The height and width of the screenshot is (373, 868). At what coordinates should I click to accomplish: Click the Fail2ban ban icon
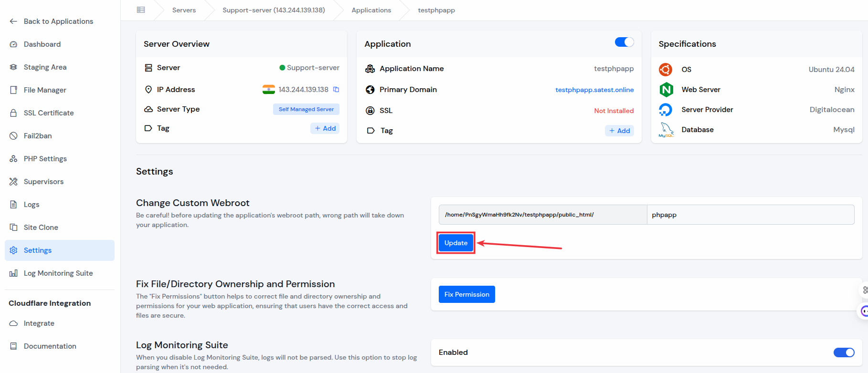point(13,136)
